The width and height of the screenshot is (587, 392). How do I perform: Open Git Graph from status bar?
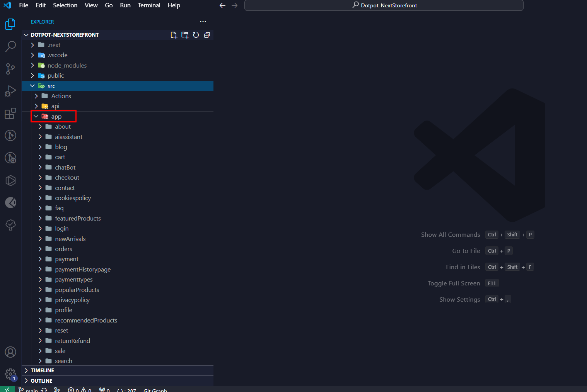pos(155,390)
